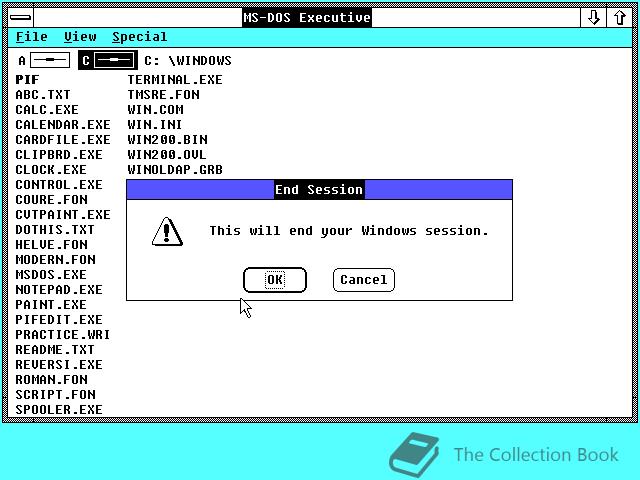Select CVTPAINT.EXE file

63,215
